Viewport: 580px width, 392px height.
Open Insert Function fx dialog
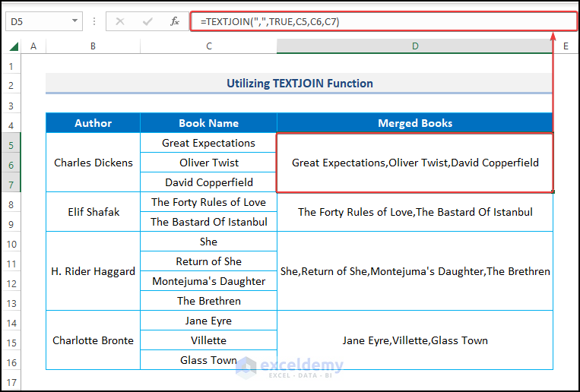click(x=174, y=21)
